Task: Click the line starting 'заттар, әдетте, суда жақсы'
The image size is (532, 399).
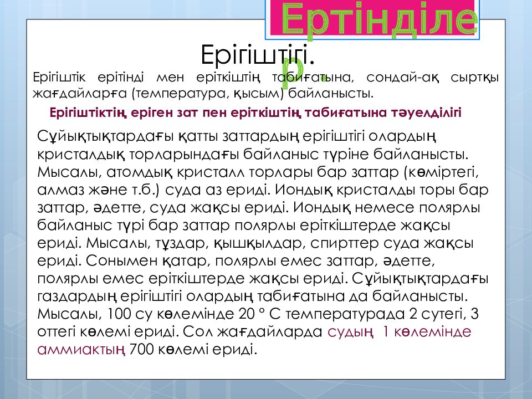Action: (259, 207)
